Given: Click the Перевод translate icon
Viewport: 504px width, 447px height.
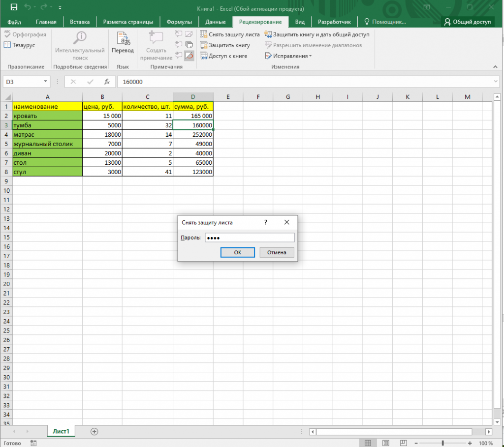Looking at the screenshot, I should 123,42.
